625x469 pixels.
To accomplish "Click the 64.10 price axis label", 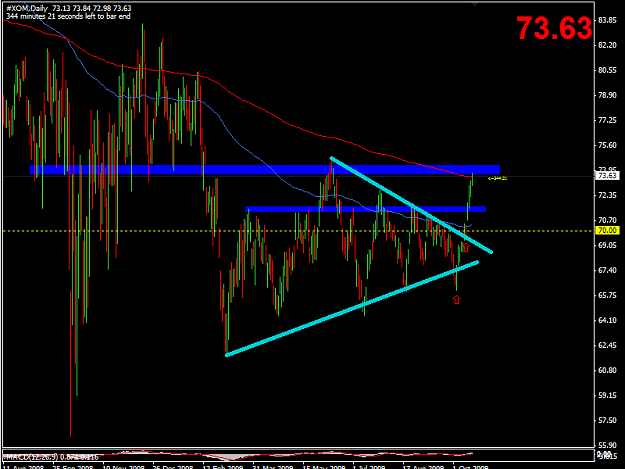I will [x=607, y=320].
